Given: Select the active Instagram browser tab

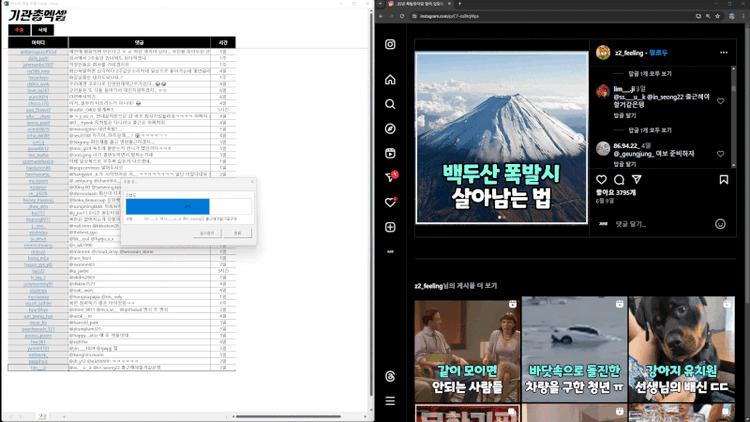Looking at the screenshot, I should tap(419, 4).
